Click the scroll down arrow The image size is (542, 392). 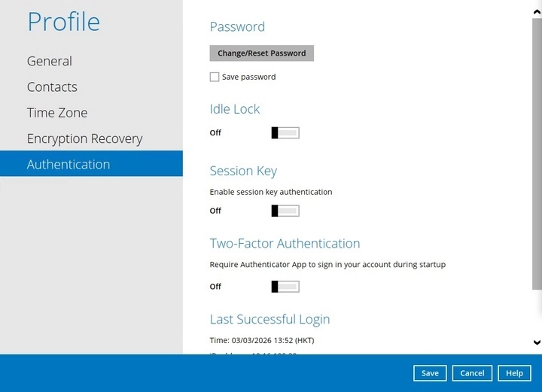click(536, 343)
